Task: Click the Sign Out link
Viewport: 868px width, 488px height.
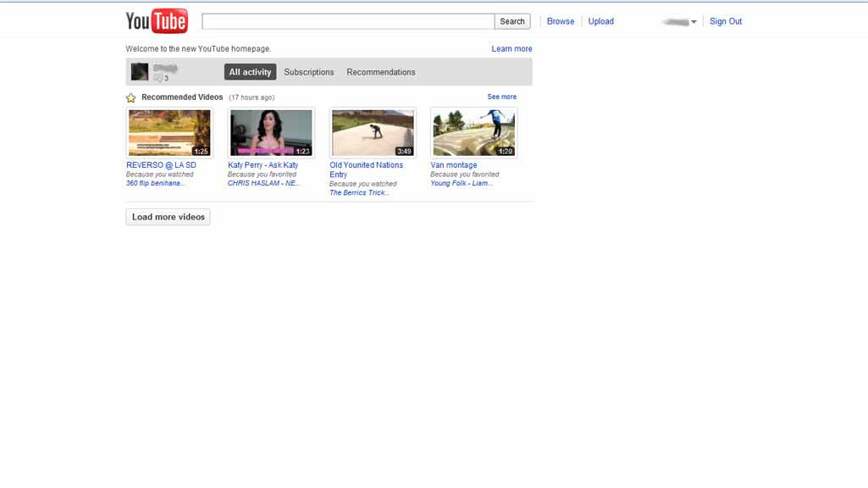Action: point(726,21)
